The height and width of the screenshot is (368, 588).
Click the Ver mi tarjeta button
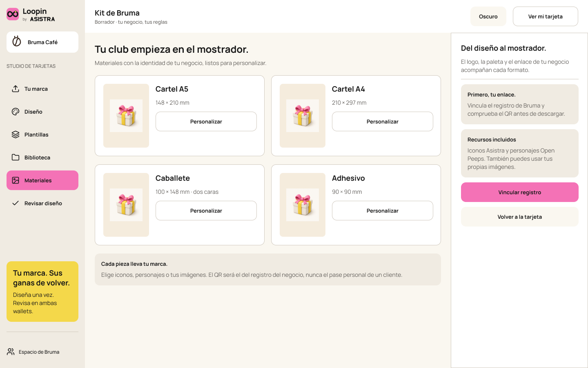coord(546,16)
